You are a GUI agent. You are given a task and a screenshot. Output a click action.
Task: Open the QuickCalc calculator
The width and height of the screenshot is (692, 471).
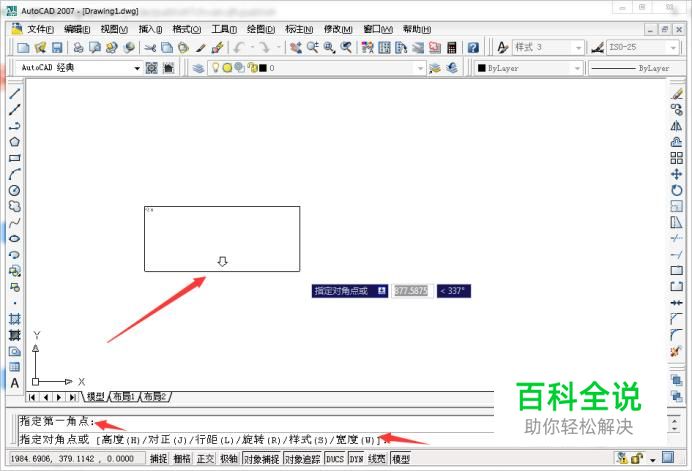tap(451, 47)
